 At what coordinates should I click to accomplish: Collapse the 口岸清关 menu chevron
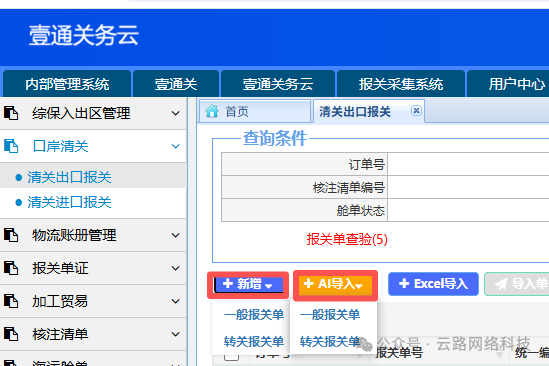click(x=176, y=146)
